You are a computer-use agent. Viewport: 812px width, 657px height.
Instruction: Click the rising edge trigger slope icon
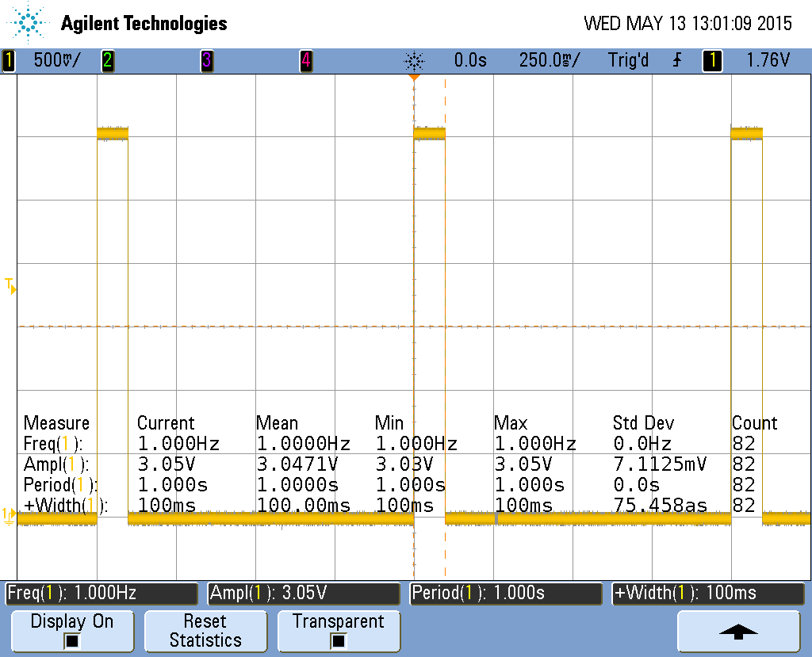click(x=677, y=60)
